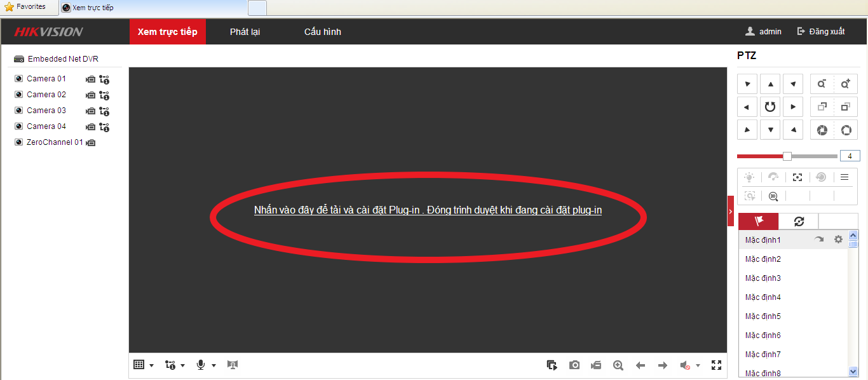Open the Xem trực tiếp tab
Screen dimensions: 868x380
tap(168, 32)
